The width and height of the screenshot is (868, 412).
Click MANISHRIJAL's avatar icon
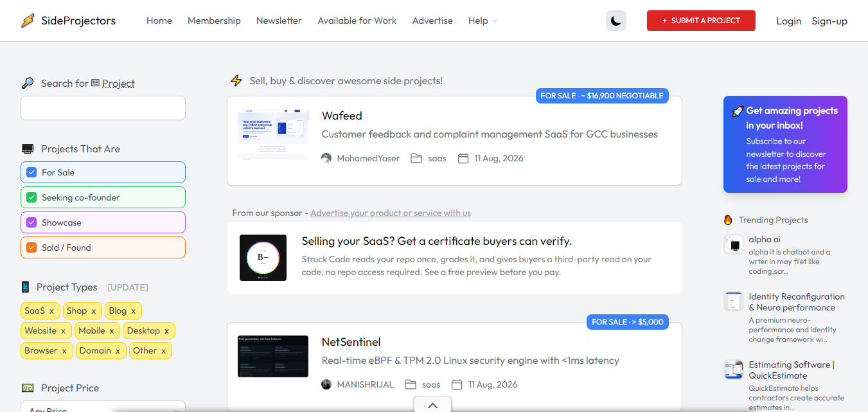point(326,384)
